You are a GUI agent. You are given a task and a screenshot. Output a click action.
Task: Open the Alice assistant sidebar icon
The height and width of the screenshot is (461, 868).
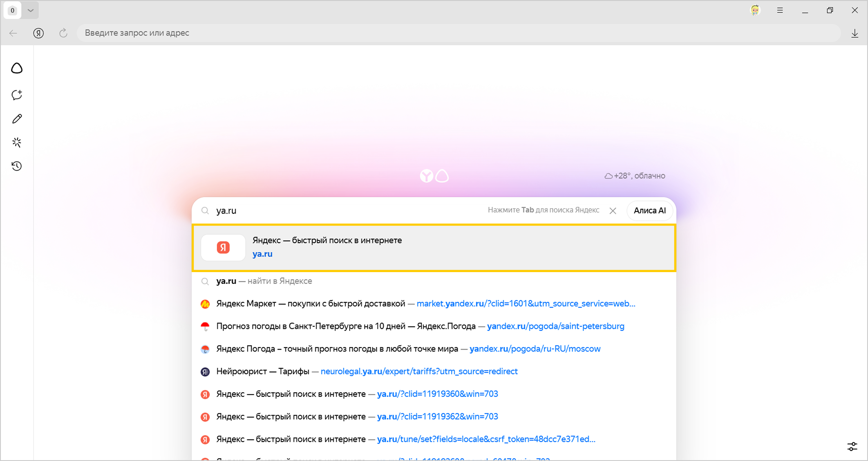(x=17, y=68)
